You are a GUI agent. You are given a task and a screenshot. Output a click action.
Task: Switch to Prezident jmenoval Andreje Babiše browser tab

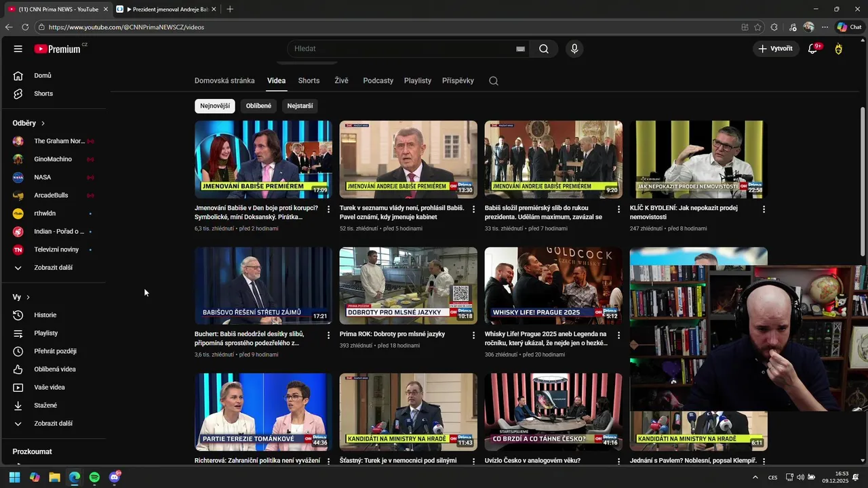point(166,9)
